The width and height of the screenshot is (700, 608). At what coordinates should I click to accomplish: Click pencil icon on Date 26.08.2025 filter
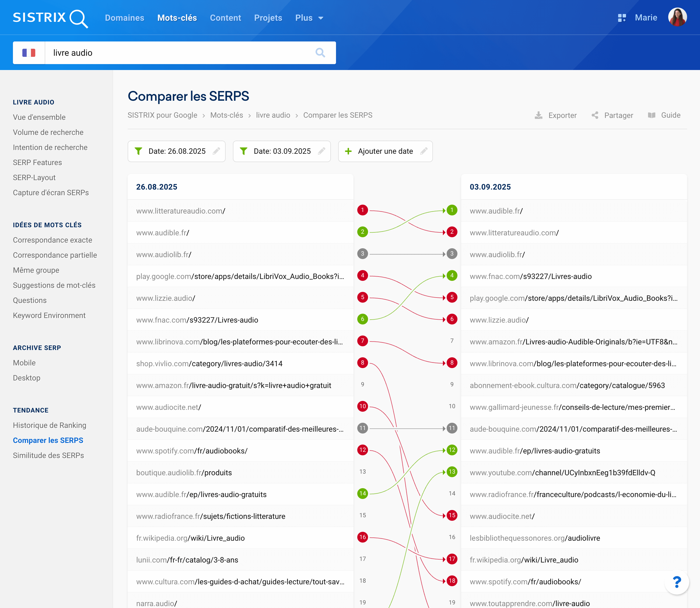click(x=216, y=151)
